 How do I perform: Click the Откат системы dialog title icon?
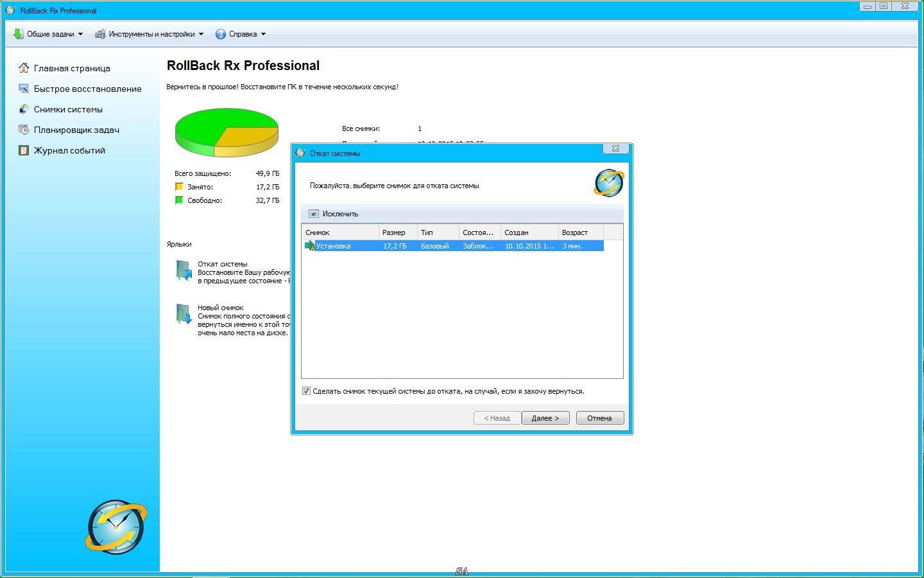(x=300, y=153)
